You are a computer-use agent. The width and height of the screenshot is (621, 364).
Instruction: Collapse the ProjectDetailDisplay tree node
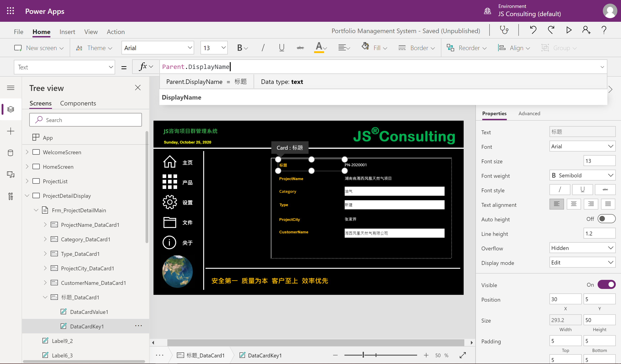(27, 196)
